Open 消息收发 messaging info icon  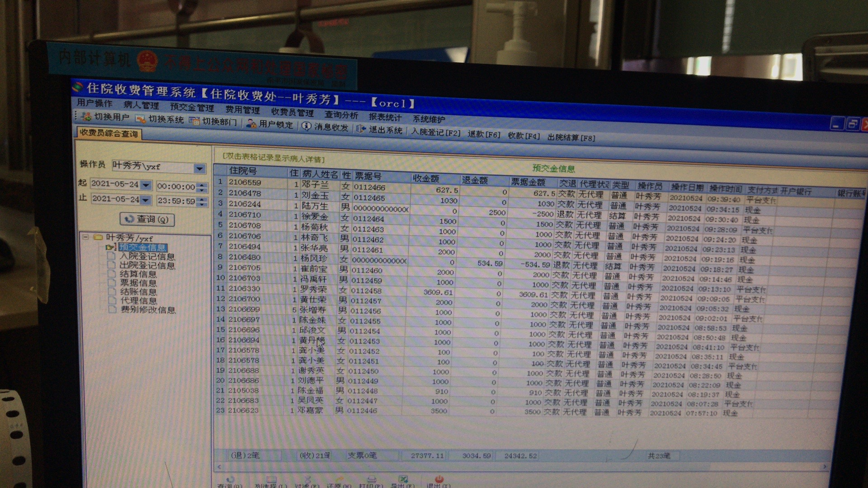tap(307, 126)
